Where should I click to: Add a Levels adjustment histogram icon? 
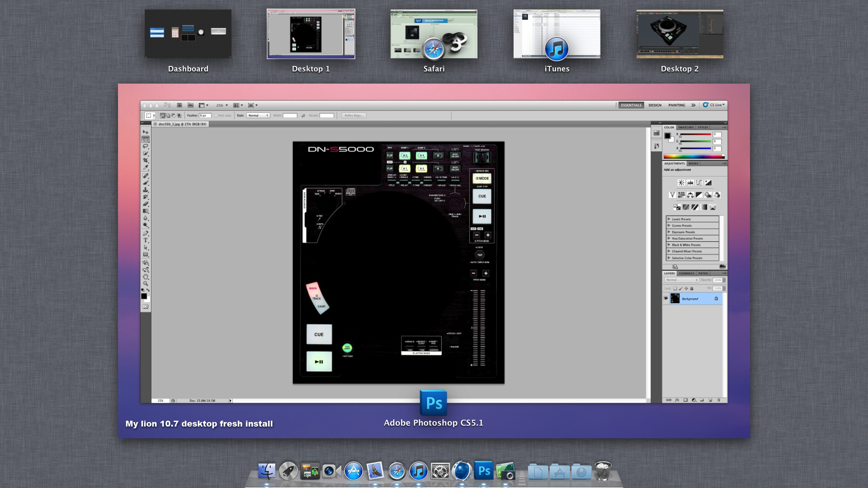click(x=690, y=183)
